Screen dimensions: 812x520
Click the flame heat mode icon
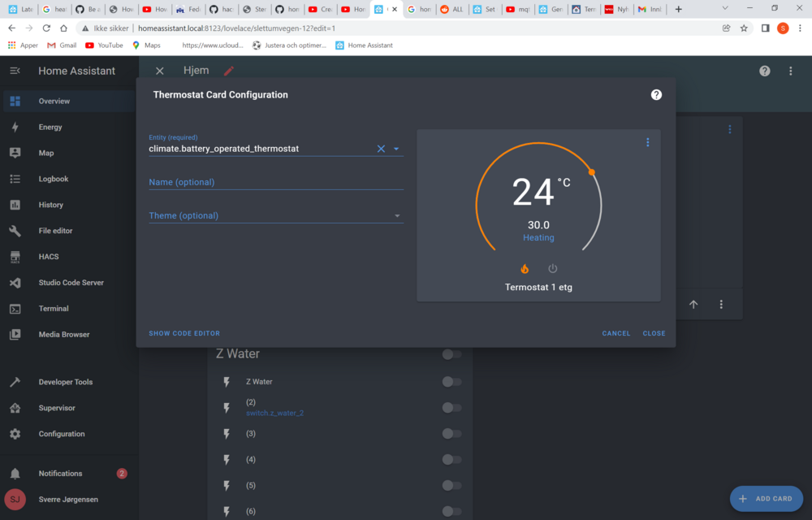pos(525,269)
